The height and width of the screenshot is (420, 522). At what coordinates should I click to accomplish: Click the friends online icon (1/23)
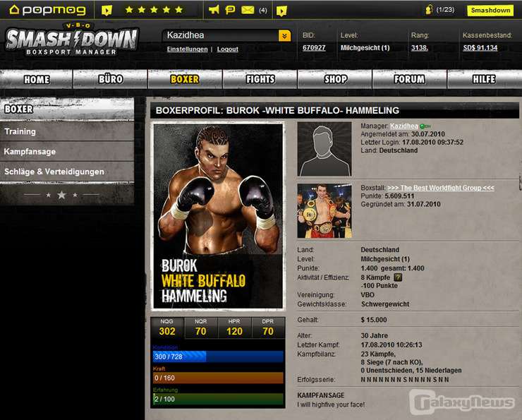point(429,10)
